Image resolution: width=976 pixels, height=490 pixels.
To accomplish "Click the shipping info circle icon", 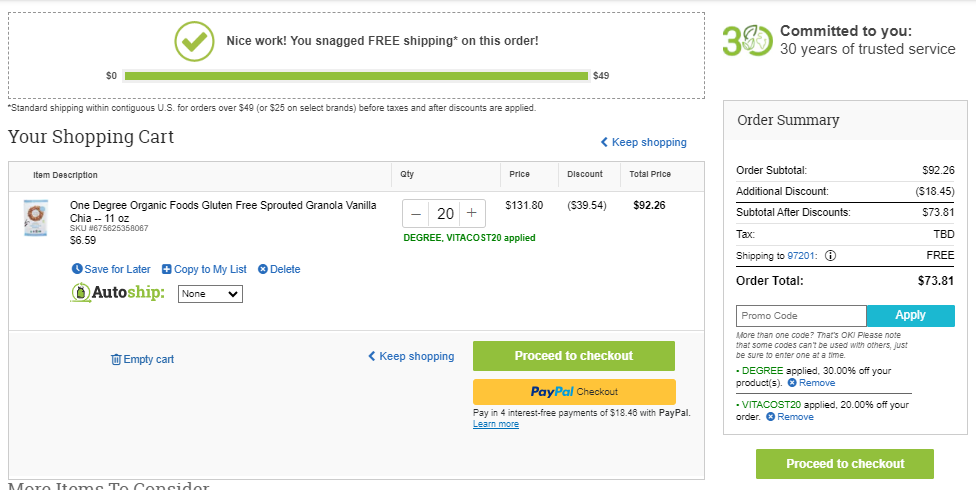I will (830, 255).
